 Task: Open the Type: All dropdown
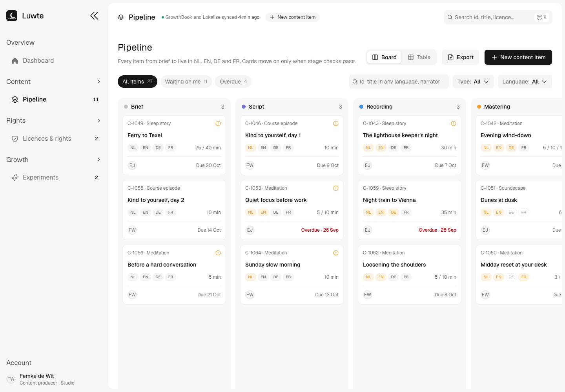tap(473, 82)
